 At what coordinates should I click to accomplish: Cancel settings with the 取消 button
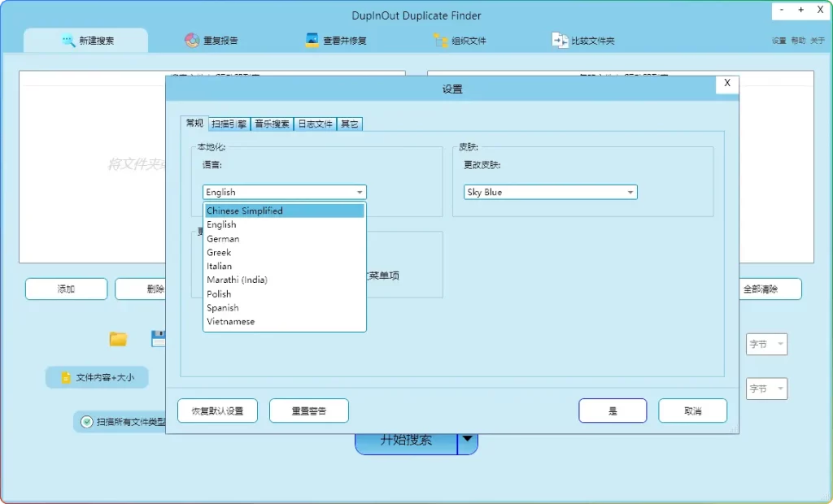click(x=693, y=411)
